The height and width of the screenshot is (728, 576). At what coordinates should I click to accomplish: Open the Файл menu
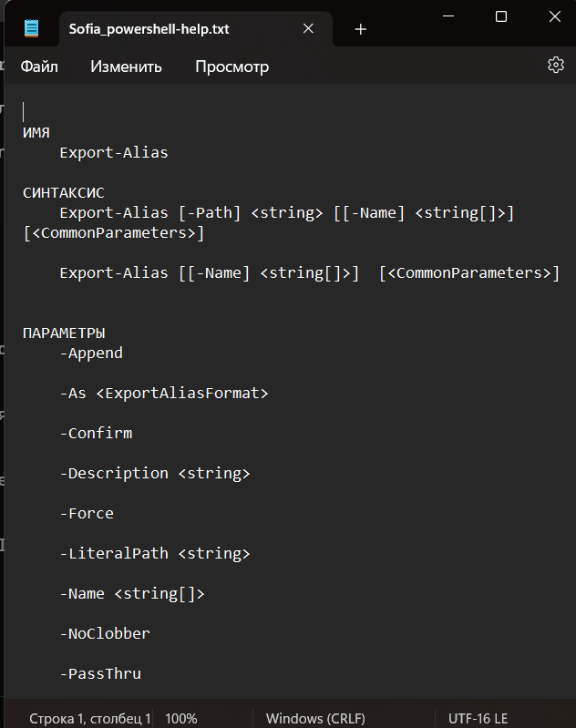[x=39, y=67]
